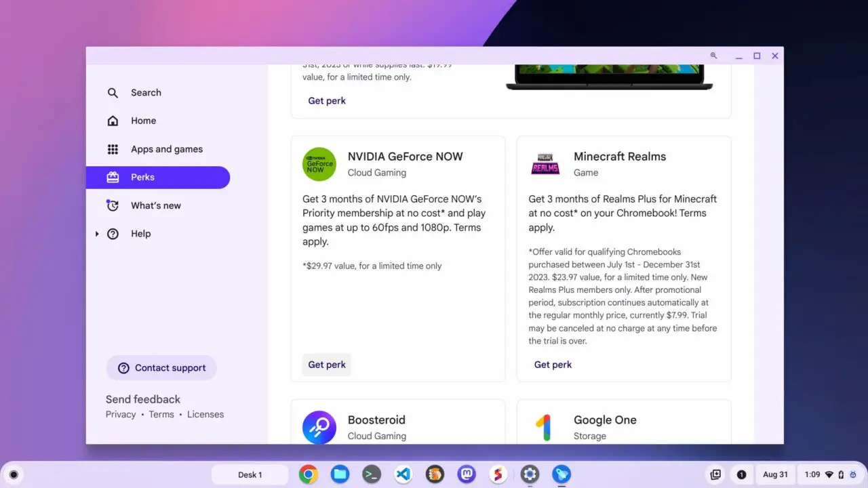The width and height of the screenshot is (868, 488).
Task: Click the Minecraft Realms title
Action: pos(620,157)
